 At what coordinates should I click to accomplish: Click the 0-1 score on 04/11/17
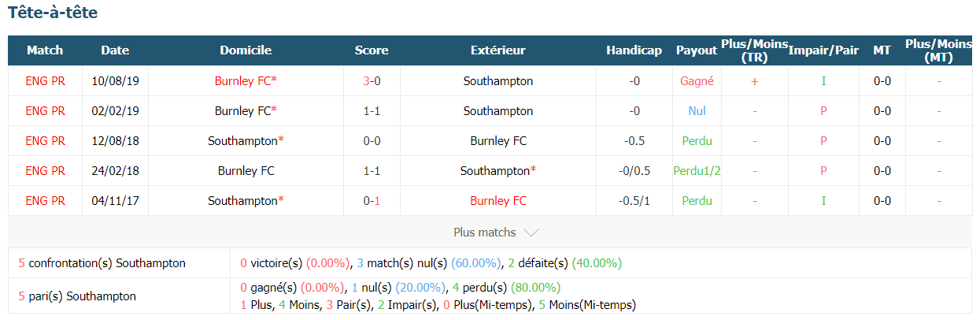pyautogui.click(x=372, y=201)
